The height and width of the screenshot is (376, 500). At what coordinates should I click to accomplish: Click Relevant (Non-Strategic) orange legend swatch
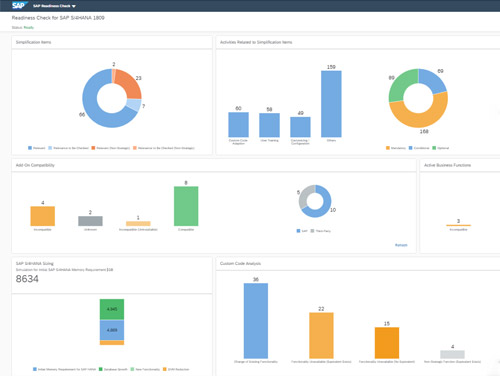[x=93, y=148]
